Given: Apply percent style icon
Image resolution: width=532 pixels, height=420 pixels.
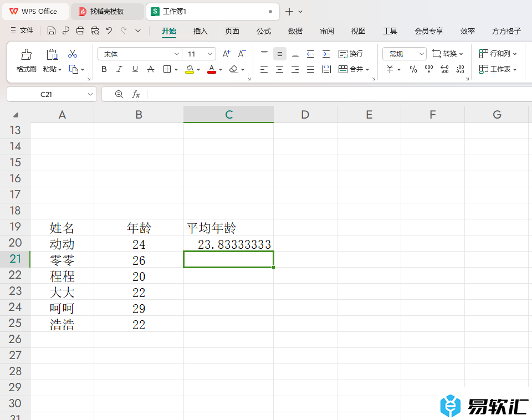Looking at the screenshot, I should click(413, 69).
